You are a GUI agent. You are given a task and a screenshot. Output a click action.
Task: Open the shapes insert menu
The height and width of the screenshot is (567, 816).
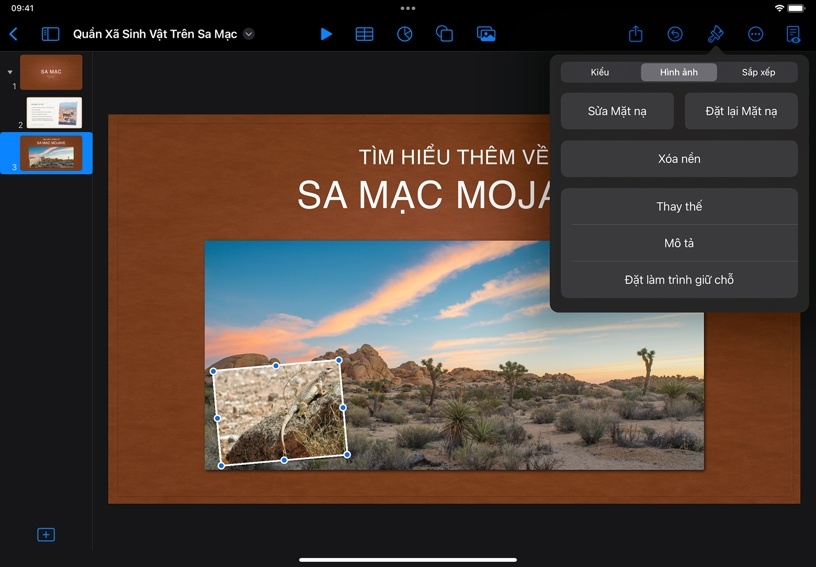445,34
